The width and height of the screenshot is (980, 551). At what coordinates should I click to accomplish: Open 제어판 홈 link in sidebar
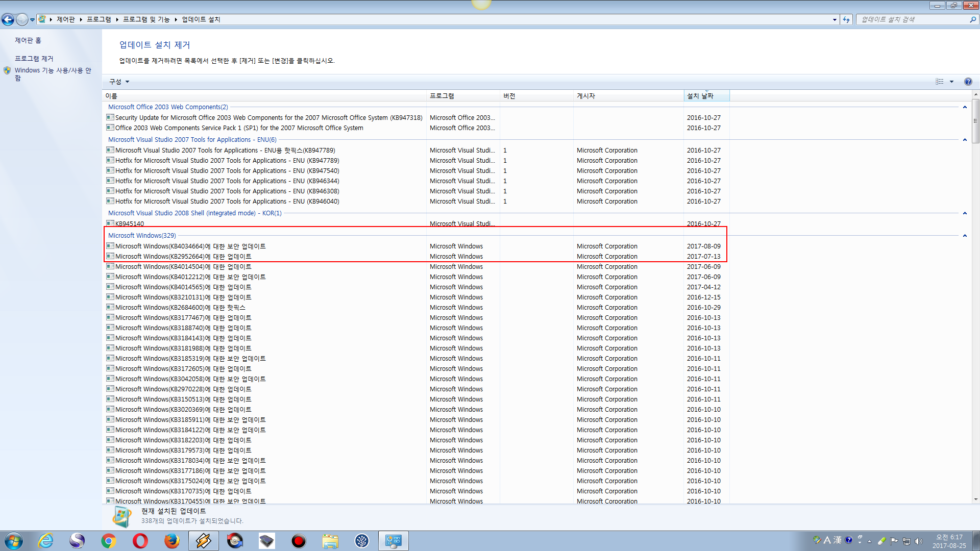coord(28,40)
